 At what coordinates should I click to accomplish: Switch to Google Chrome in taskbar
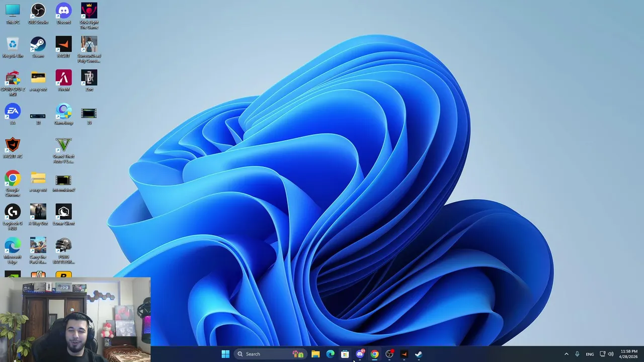click(374, 354)
